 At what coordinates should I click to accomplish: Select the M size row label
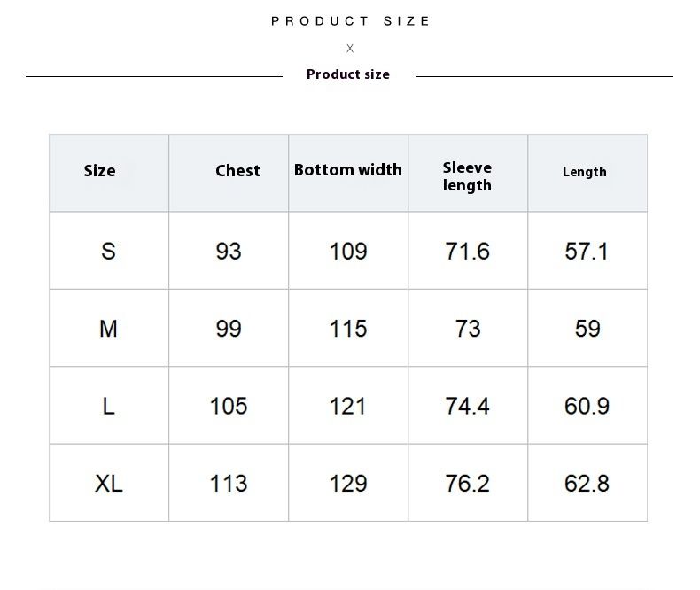tap(108, 329)
